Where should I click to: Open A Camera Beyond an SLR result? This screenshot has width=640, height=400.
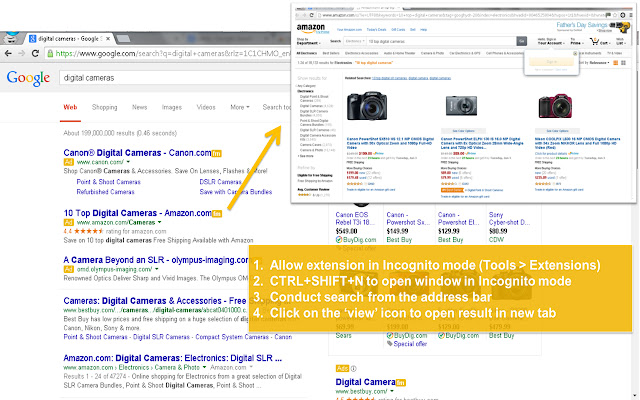point(156,260)
